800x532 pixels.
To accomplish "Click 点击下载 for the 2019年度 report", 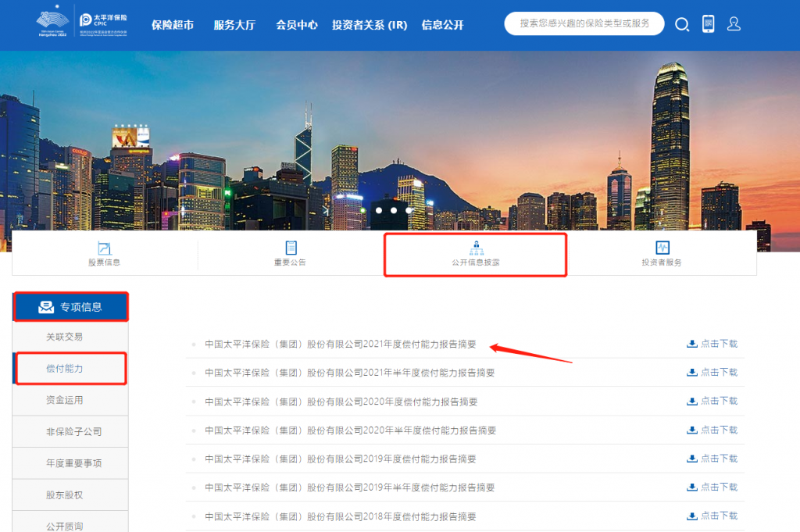I will click(719, 459).
